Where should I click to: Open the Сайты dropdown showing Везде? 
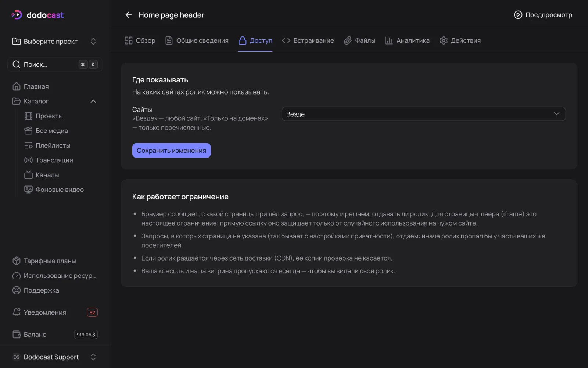423,114
